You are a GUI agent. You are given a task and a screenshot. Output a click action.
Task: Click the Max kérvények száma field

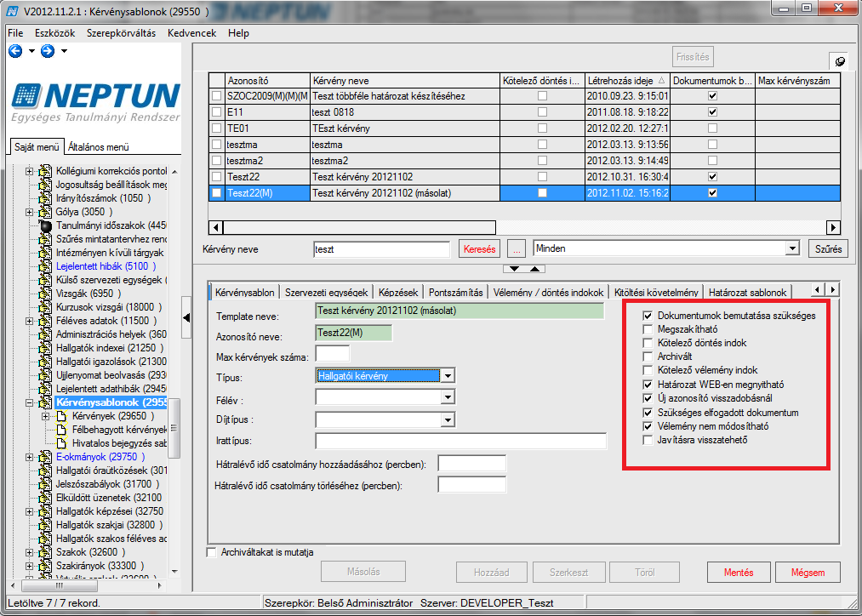click(333, 353)
